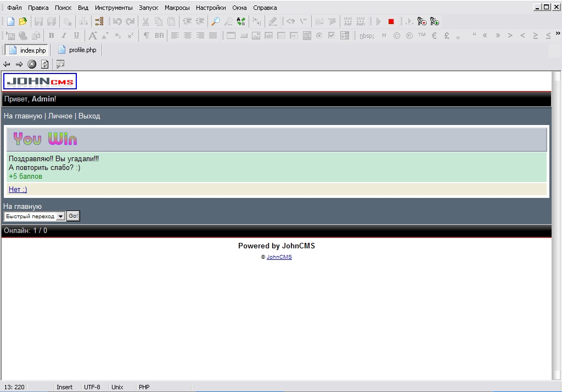Paste clipboard with toolbar paste icon
The image size is (562, 392).
(171, 21)
